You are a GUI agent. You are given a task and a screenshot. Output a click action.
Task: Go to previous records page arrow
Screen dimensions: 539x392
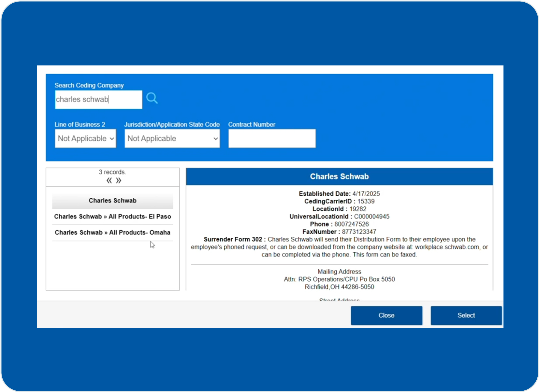coord(109,180)
